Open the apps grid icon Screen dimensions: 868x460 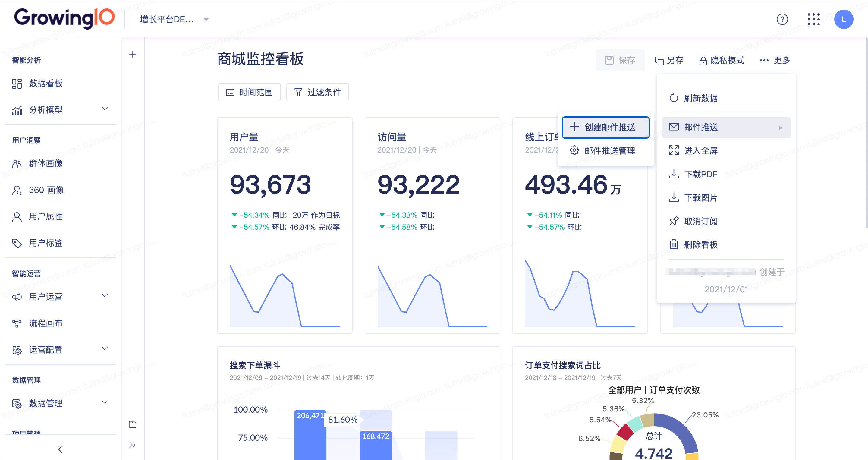[813, 19]
